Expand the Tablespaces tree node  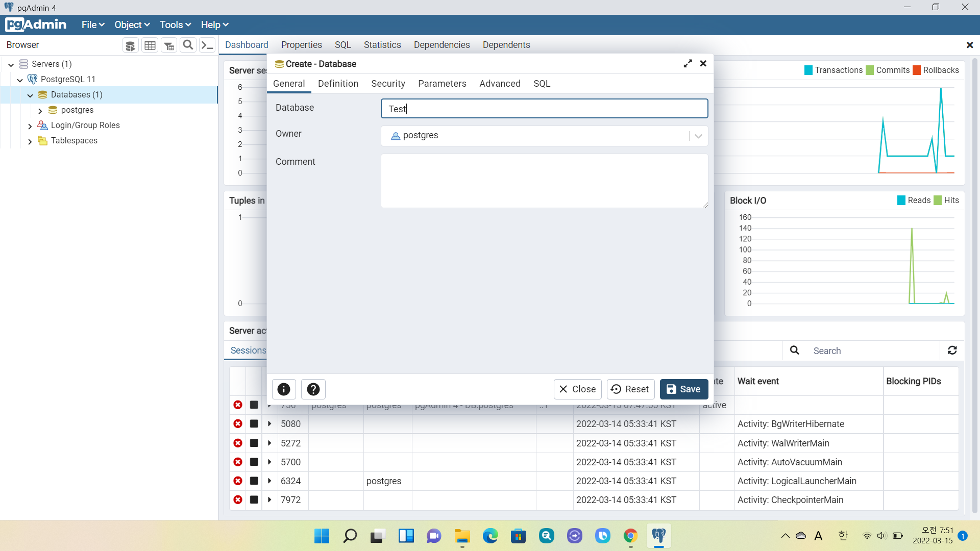(x=30, y=141)
